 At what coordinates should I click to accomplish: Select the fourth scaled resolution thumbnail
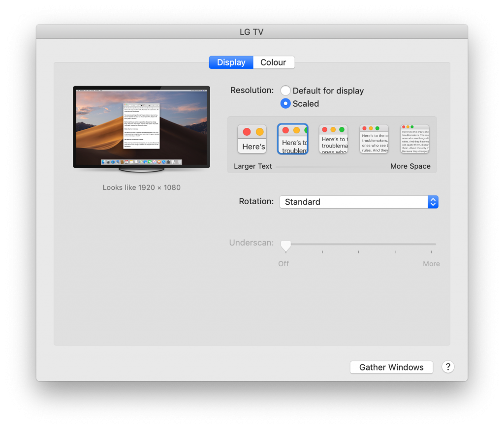click(x=374, y=139)
